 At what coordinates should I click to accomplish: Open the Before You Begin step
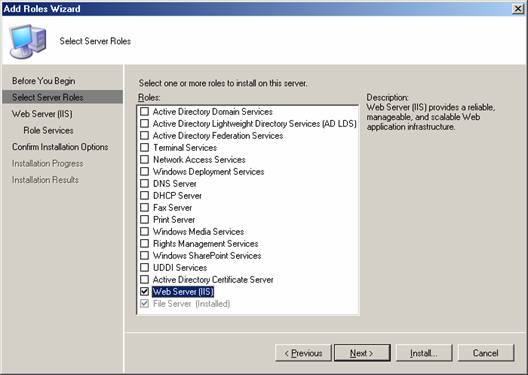click(x=43, y=81)
